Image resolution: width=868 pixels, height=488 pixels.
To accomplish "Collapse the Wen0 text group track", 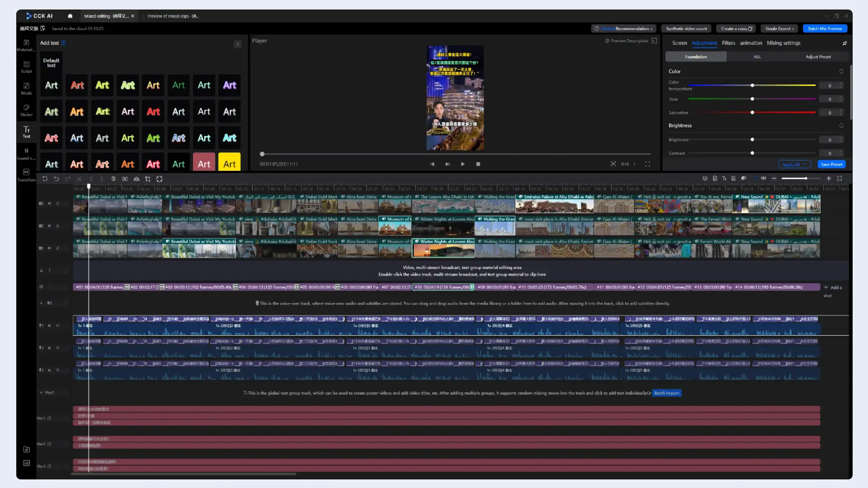I will [x=41, y=393].
